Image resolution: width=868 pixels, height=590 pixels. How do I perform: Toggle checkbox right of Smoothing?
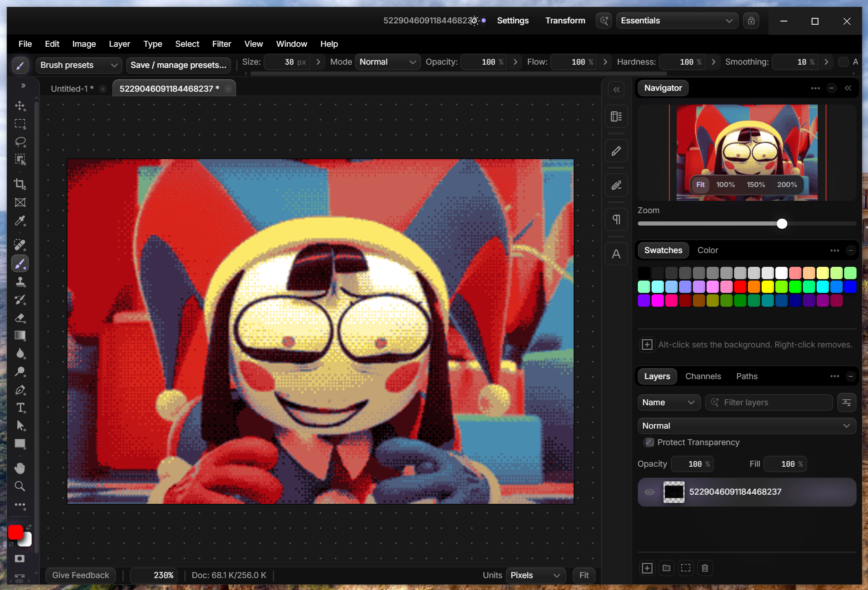843,62
